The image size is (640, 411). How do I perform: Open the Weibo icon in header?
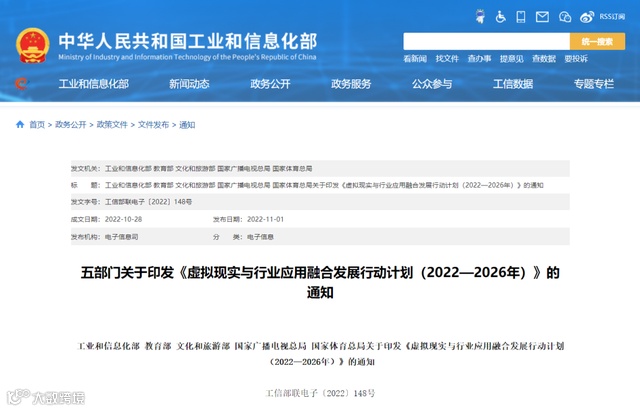(x=587, y=17)
